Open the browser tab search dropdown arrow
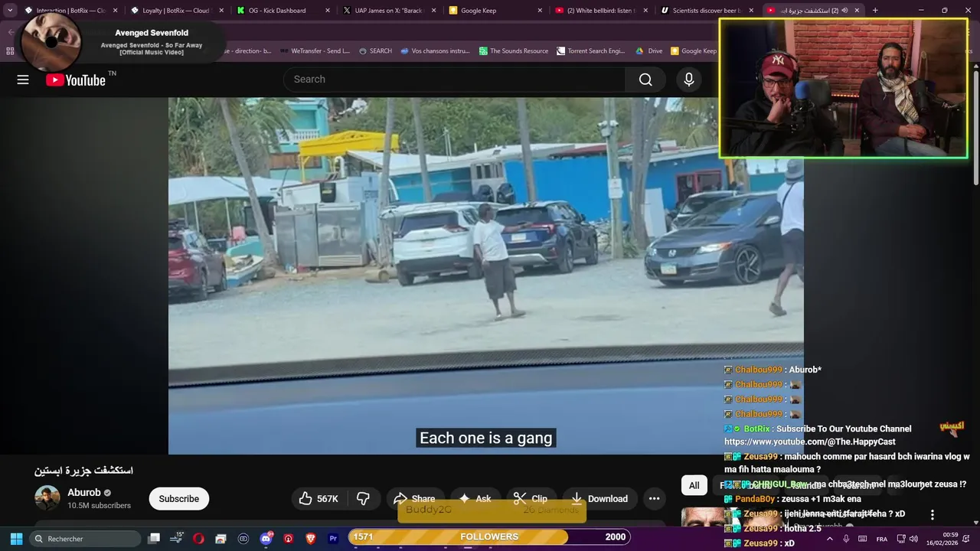 click(x=10, y=10)
